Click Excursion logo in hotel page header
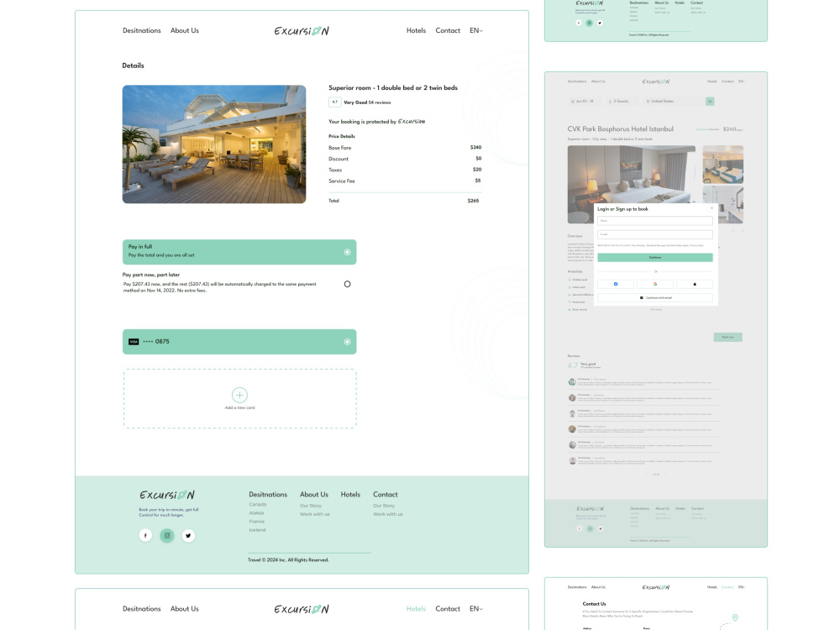The width and height of the screenshot is (840, 630). click(656, 82)
